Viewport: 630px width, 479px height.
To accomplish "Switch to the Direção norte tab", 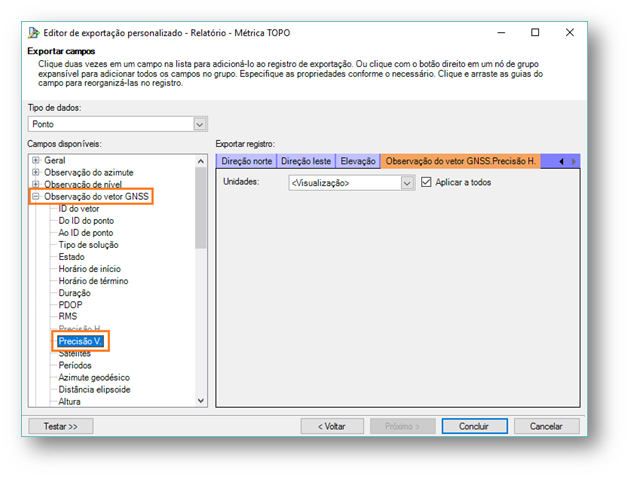I will pyautogui.click(x=247, y=160).
